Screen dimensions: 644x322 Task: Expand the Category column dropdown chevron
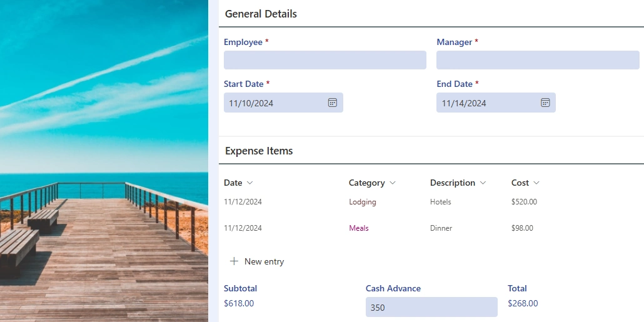pyautogui.click(x=393, y=183)
